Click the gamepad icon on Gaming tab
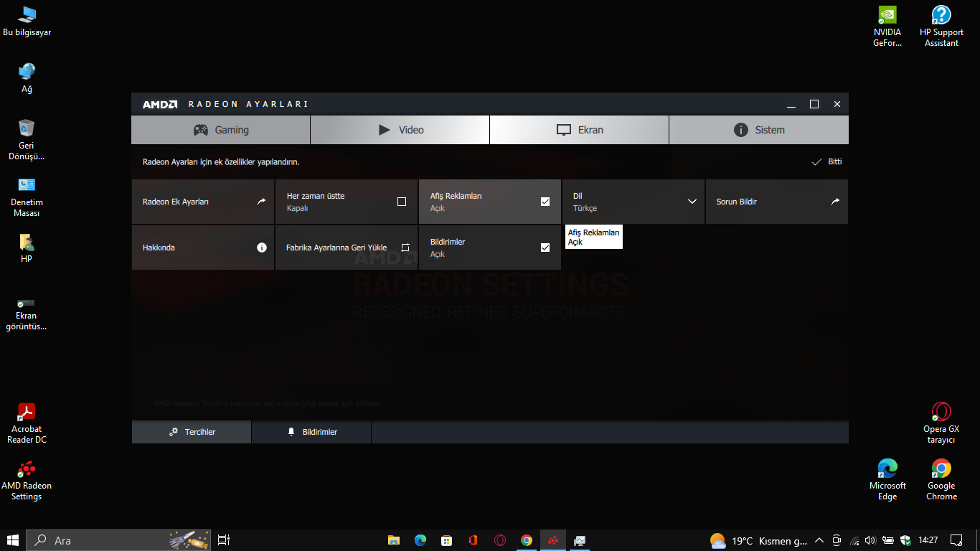 tap(201, 130)
